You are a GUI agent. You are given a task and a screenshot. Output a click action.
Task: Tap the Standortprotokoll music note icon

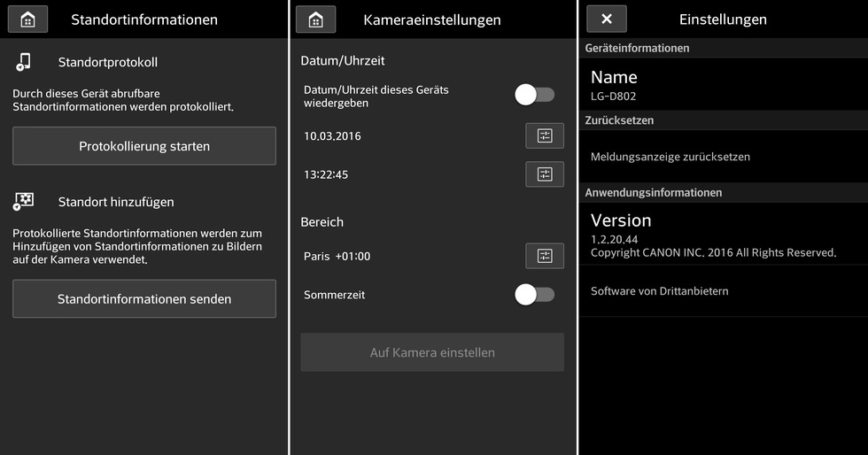24,62
